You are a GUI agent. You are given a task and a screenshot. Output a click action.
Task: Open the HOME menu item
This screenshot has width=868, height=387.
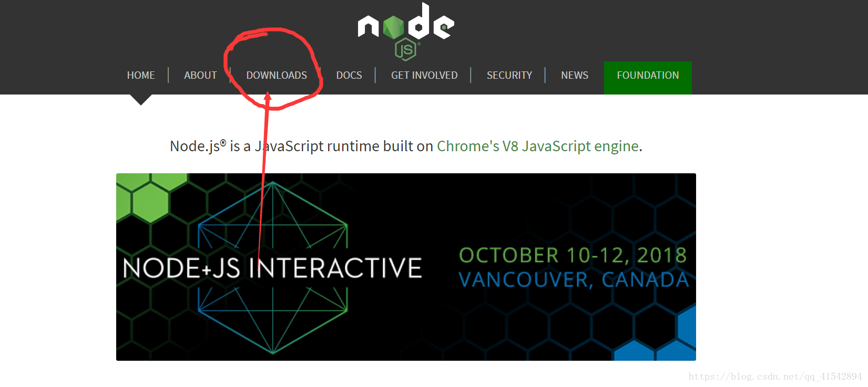pos(141,75)
